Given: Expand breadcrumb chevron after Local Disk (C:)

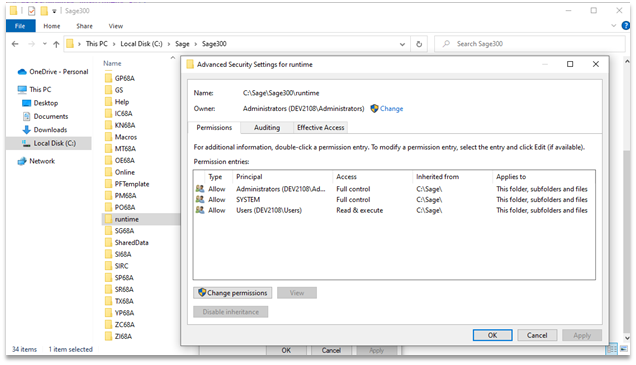Looking at the screenshot, I should tap(169, 44).
